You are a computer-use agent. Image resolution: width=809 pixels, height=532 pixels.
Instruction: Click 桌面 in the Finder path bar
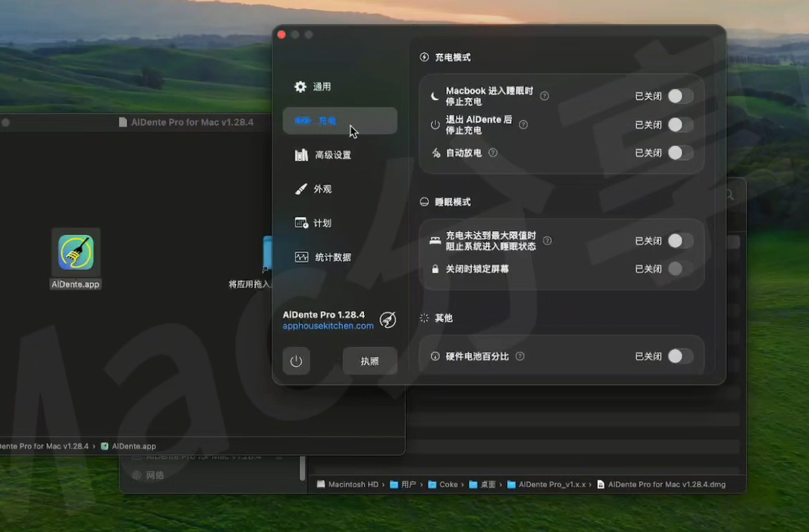click(482, 485)
